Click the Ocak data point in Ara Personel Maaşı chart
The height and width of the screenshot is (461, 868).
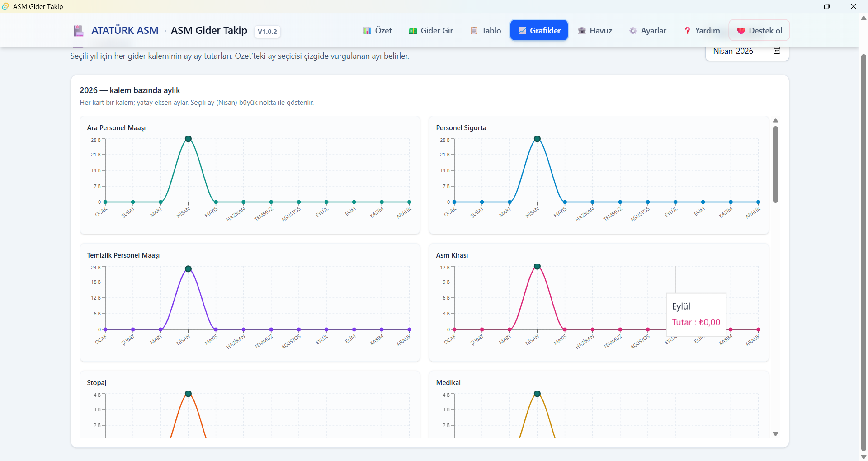pos(105,202)
